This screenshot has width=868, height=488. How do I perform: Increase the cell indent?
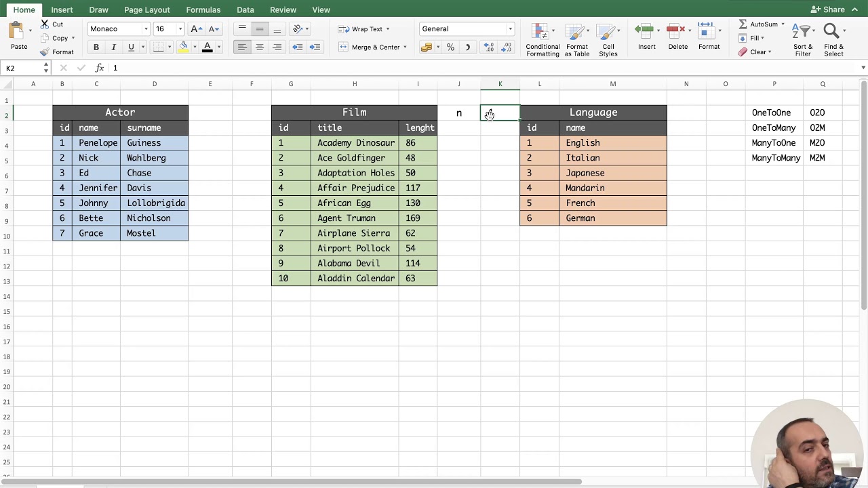315,47
